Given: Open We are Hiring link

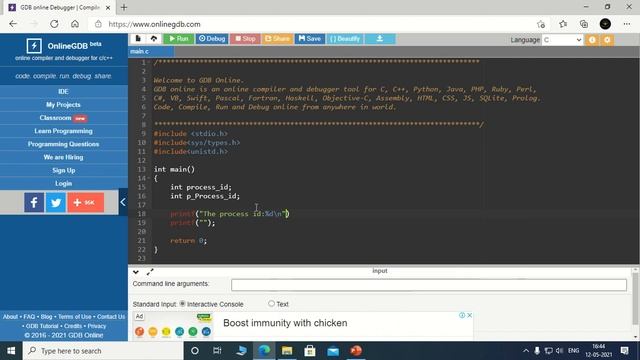Looking at the screenshot, I should pyautogui.click(x=63, y=157).
